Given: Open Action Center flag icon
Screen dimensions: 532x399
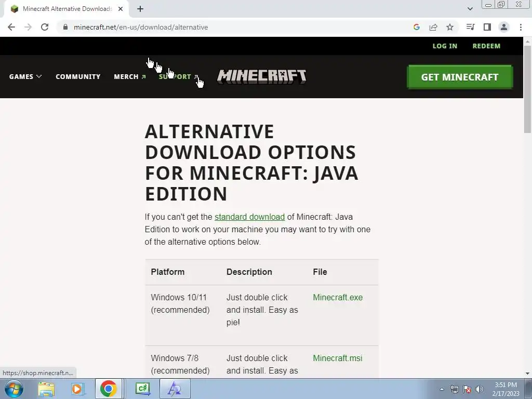Looking at the screenshot, I should [467, 389].
